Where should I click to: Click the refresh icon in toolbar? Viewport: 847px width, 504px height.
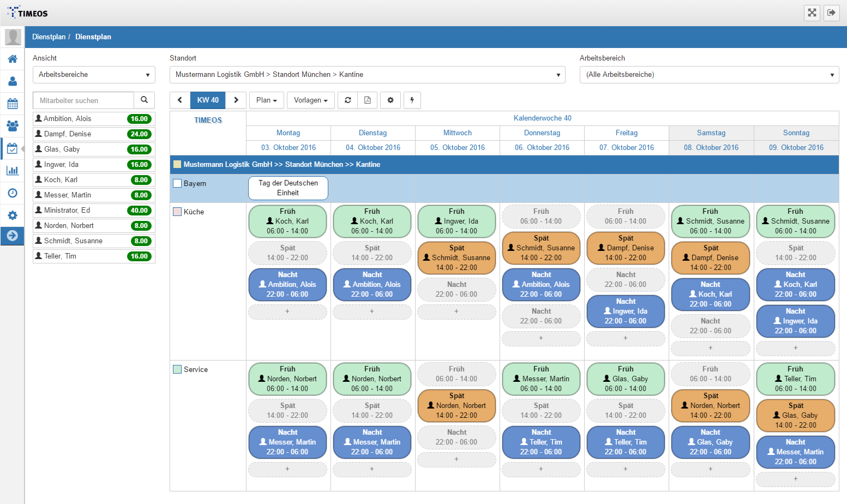tap(348, 100)
